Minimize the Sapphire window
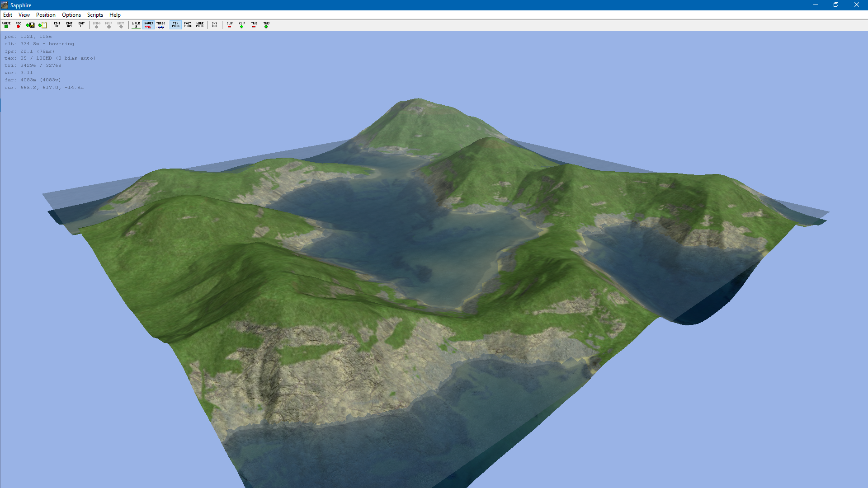This screenshot has height=488, width=868. click(x=816, y=5)
